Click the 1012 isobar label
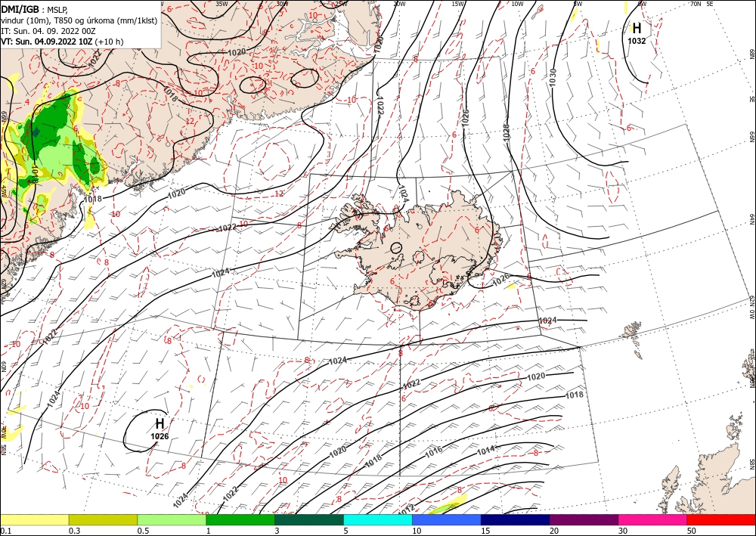This screenshot has height=536, width=756. [x=407, y=508]
